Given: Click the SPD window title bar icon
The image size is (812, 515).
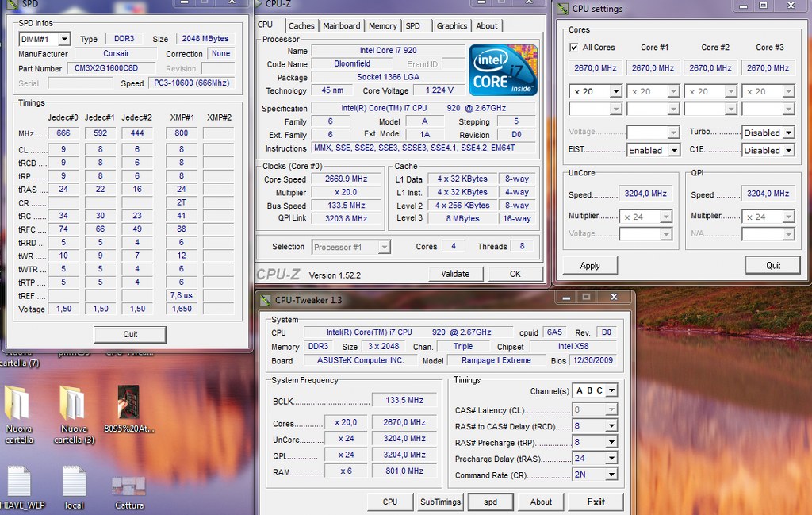Looking at the screenshot, I should point(13,4).
